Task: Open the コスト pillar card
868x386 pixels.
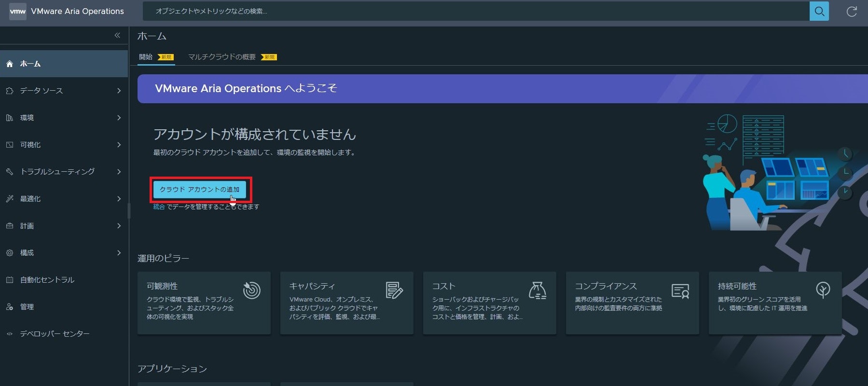Action: pos(490,303)
